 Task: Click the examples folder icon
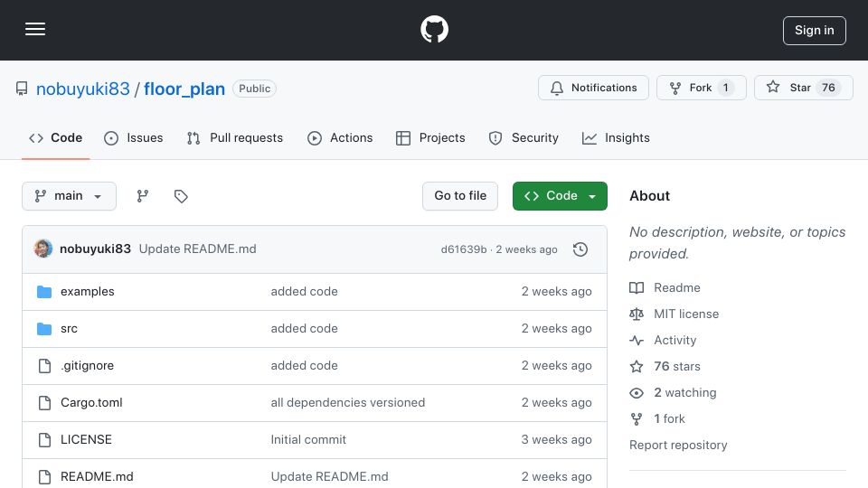pyautogui.click(x=44, y=292)
